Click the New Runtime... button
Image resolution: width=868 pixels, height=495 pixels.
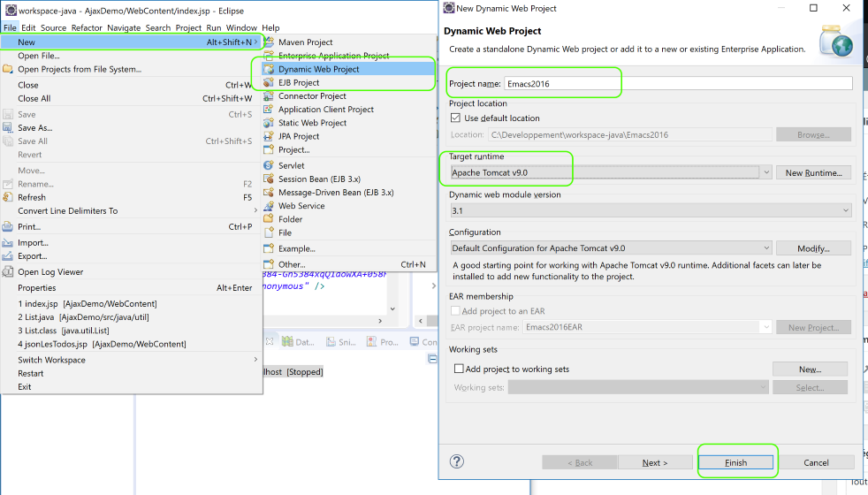813,172
